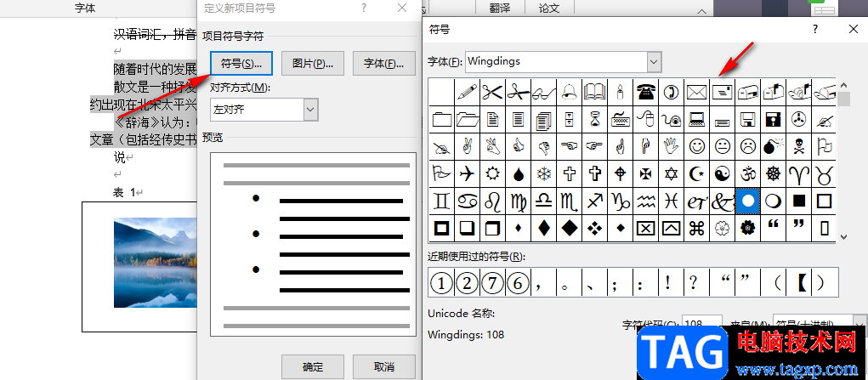The image size is (868, 380).
Task: Select the airplane symbol
Action: (x=466, y=173)
